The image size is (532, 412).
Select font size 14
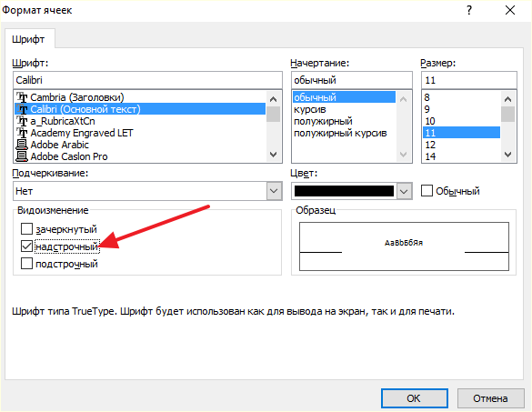(461, 156)
